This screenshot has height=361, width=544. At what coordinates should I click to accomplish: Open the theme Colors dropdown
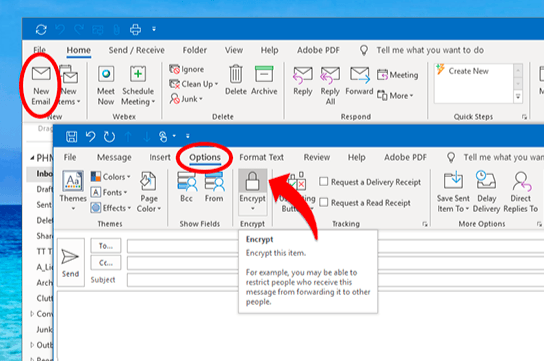(110, 177)
